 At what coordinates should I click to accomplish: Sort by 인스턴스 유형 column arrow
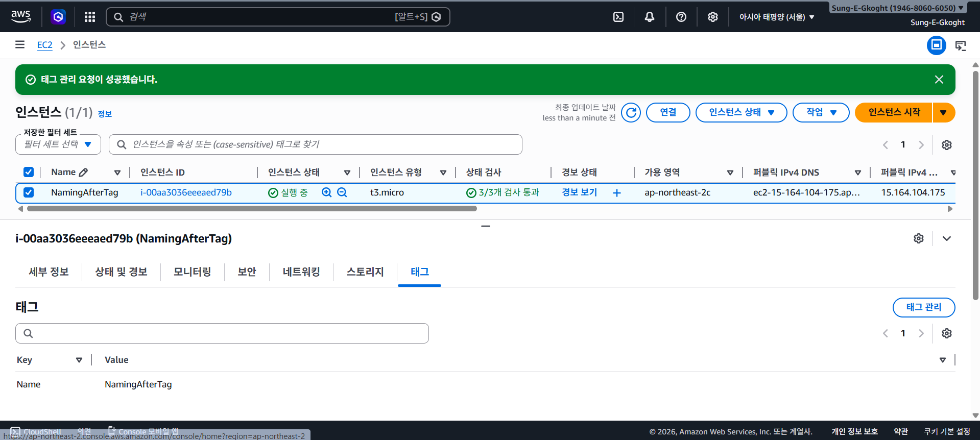443,173
